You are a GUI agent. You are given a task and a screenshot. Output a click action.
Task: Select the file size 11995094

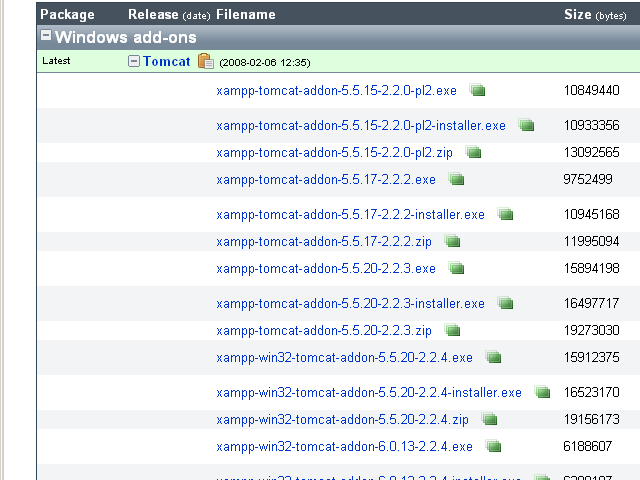pyautogui.click(x=591, y=241)
